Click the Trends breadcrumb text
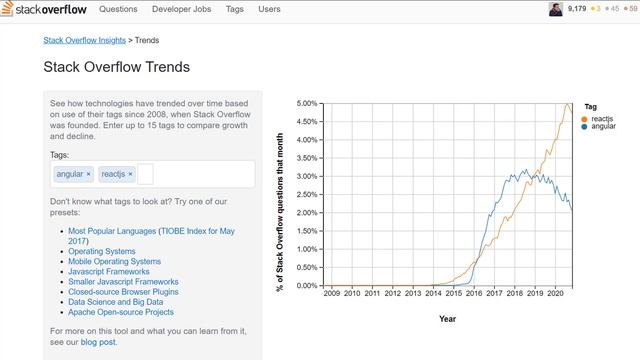This screenshot has height=360, width=640. (147, 40)
